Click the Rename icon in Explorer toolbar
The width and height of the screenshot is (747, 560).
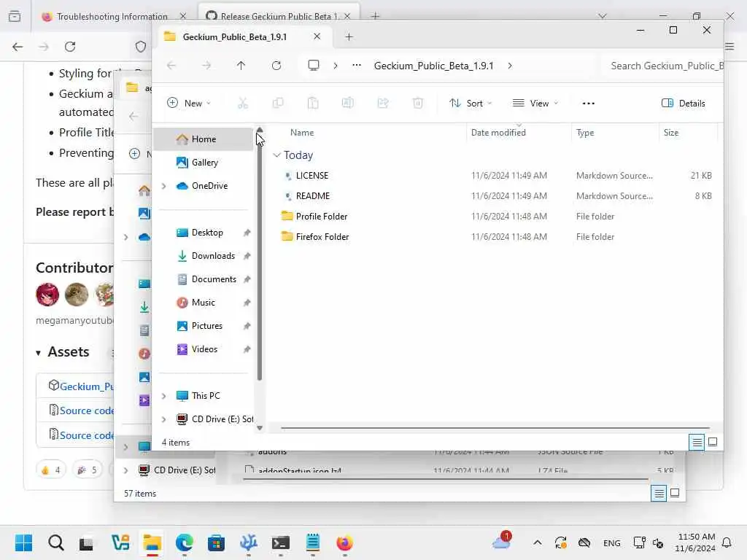[x=348, y=103]
